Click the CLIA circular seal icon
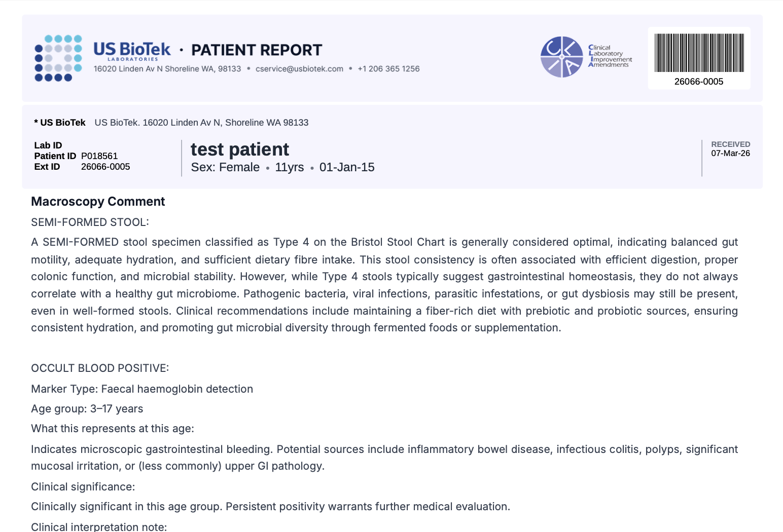 coord(561,57)
